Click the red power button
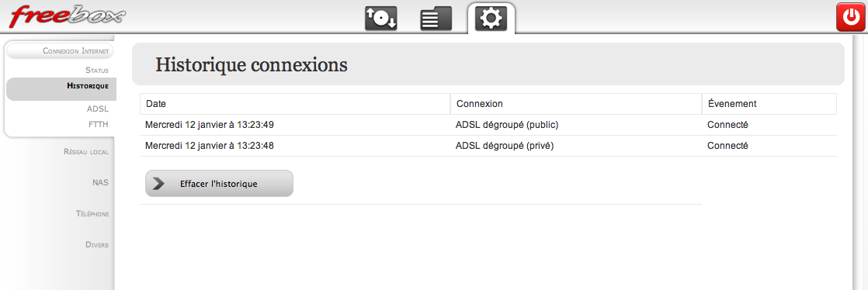 point(849,17)
